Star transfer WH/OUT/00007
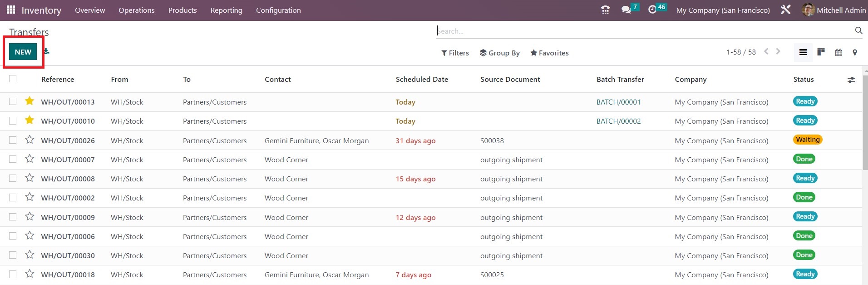 pos(30,159)
